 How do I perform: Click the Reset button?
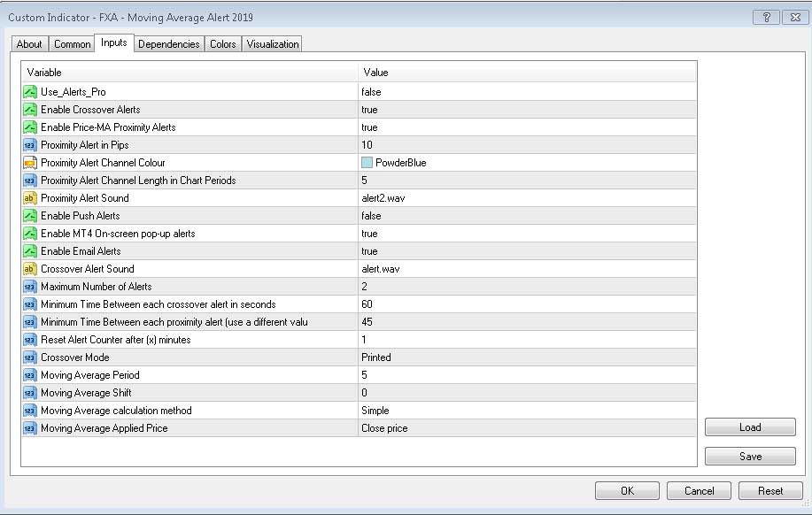pos(769,490)
